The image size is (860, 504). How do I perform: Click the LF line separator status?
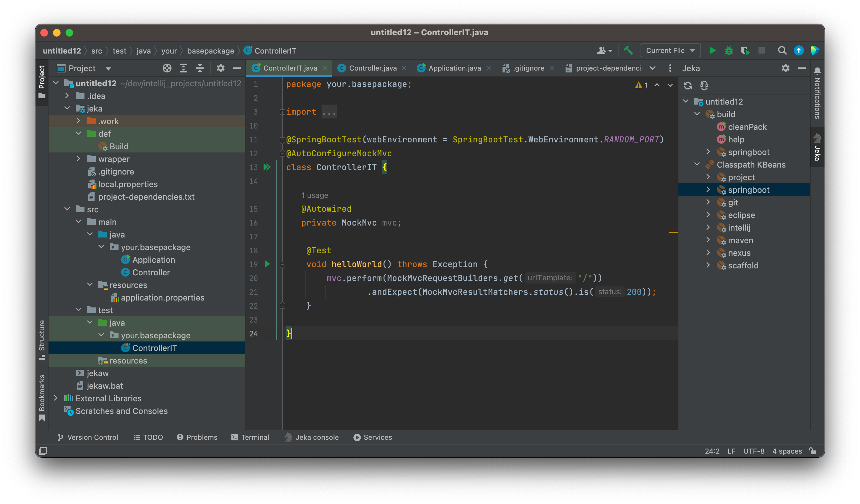point(731,451)
